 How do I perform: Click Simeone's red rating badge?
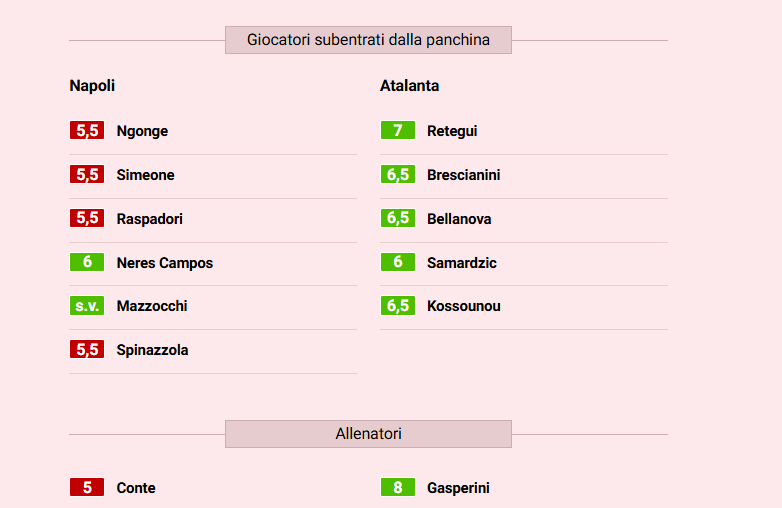pyautogui.click(x=87, y=175)
